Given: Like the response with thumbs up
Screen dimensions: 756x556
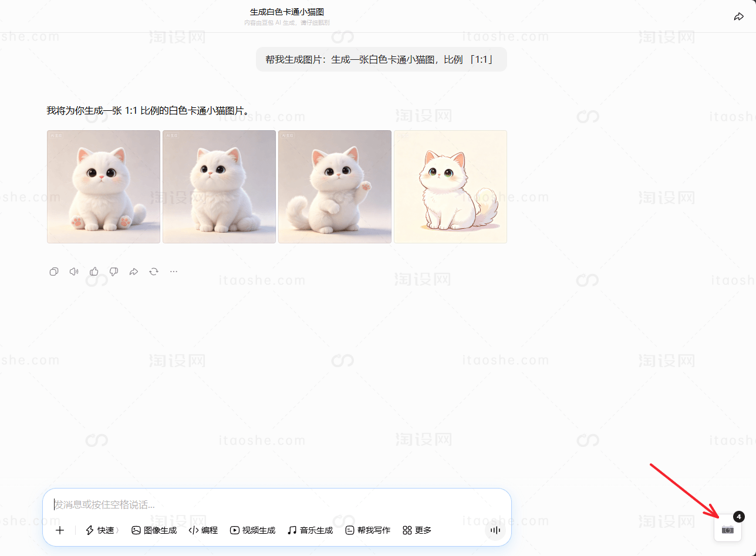Looking at the screenshot, I should click(x=94, y=272).
